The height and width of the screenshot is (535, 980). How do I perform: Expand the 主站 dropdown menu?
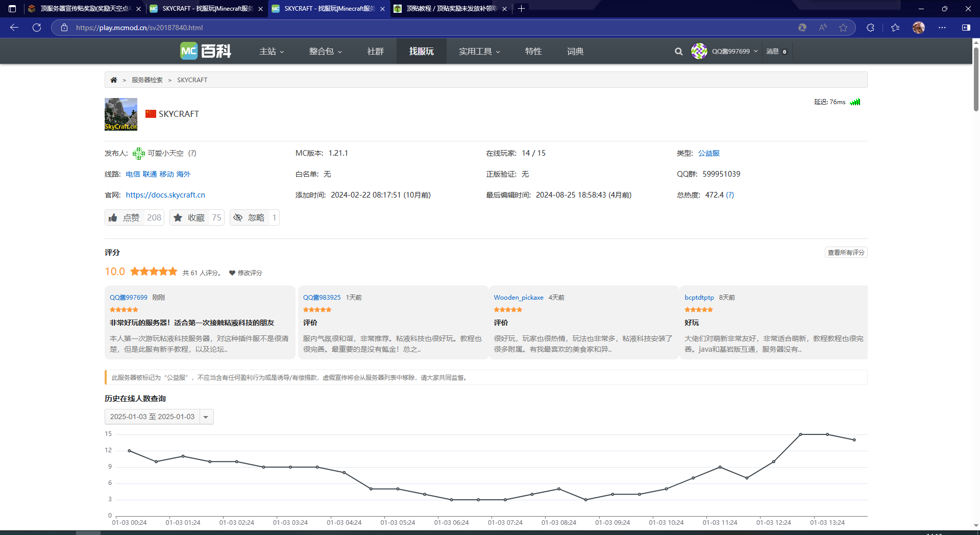(x=271, y=52)
